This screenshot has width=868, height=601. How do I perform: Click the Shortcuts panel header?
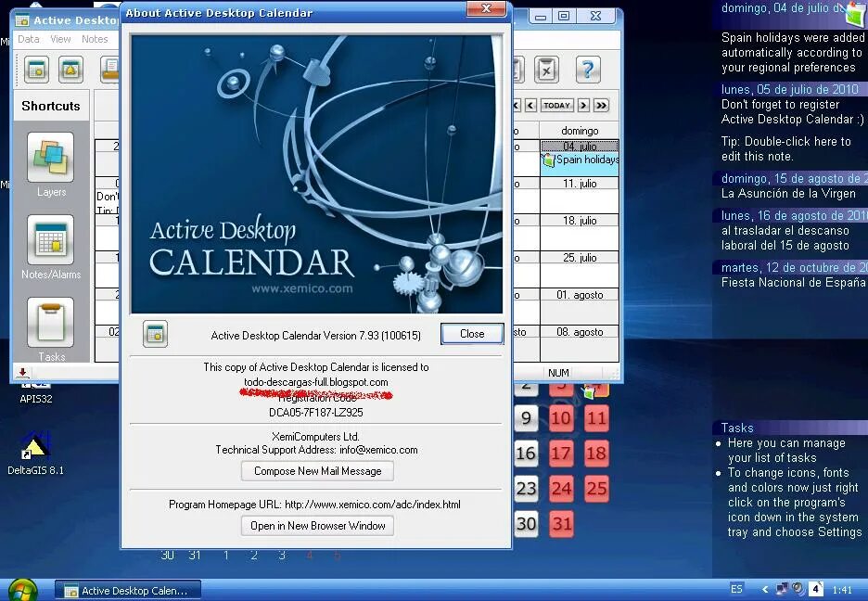(51, 106)
